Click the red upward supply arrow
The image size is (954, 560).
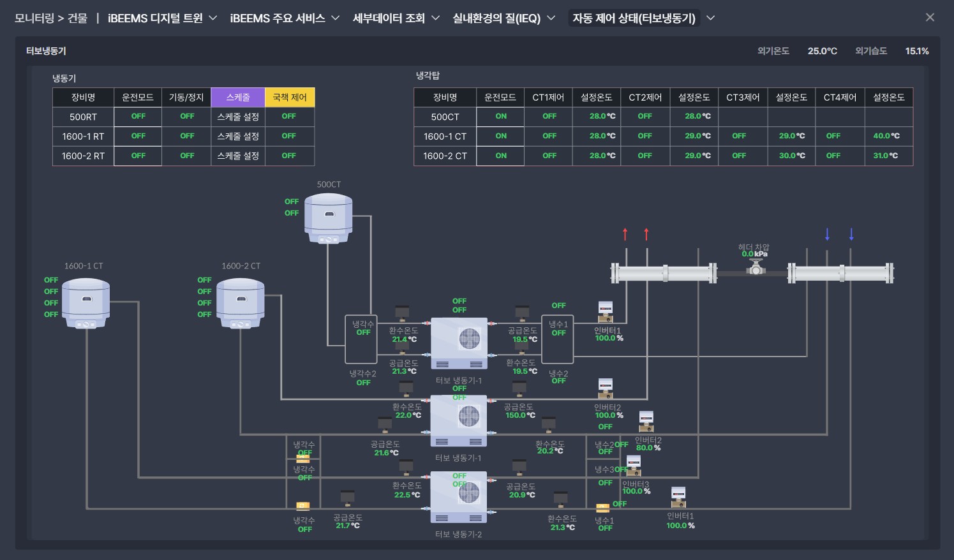625,234
